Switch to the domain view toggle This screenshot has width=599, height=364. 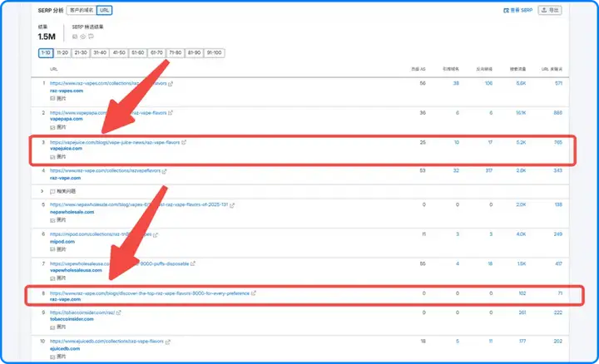[x=82, y=10]
